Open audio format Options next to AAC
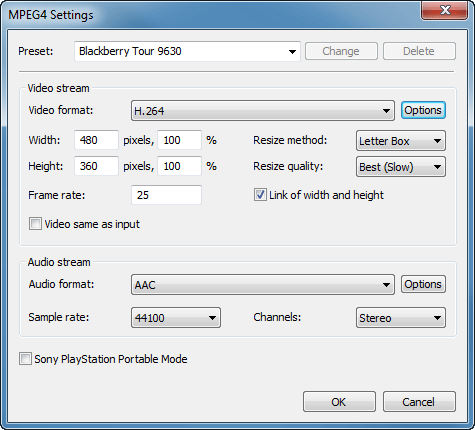This screenshot has height=430, width=475. [x=423, y=284]
